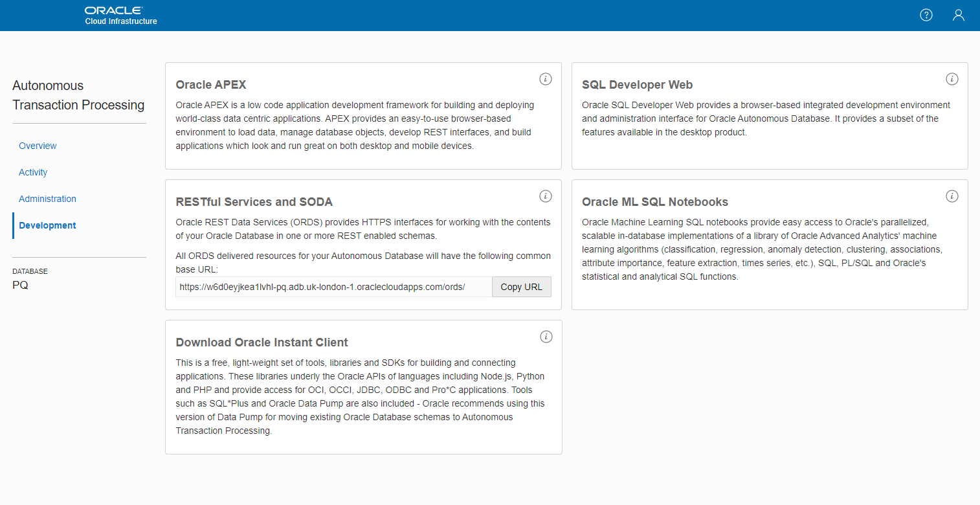Open the SQL Developer Web card

pos(637,85)
